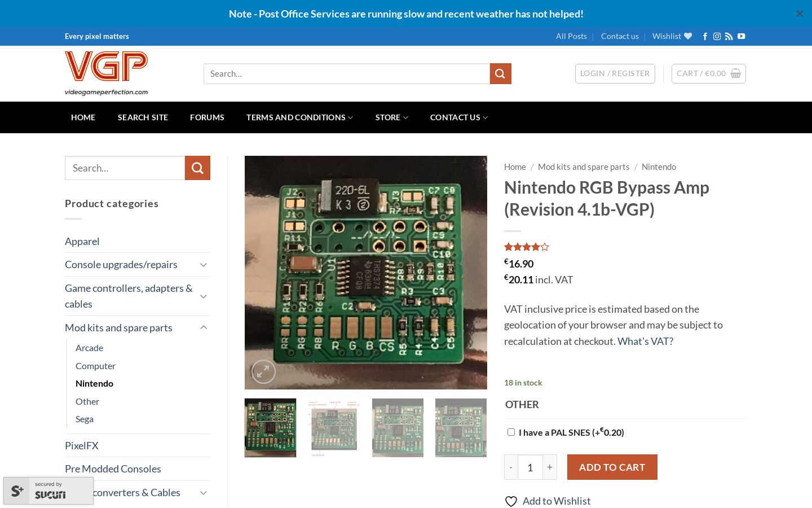The width and height of the screenshot is (812, 508).
Task: Click the '18 in stock' text
Action: (523, 383)
